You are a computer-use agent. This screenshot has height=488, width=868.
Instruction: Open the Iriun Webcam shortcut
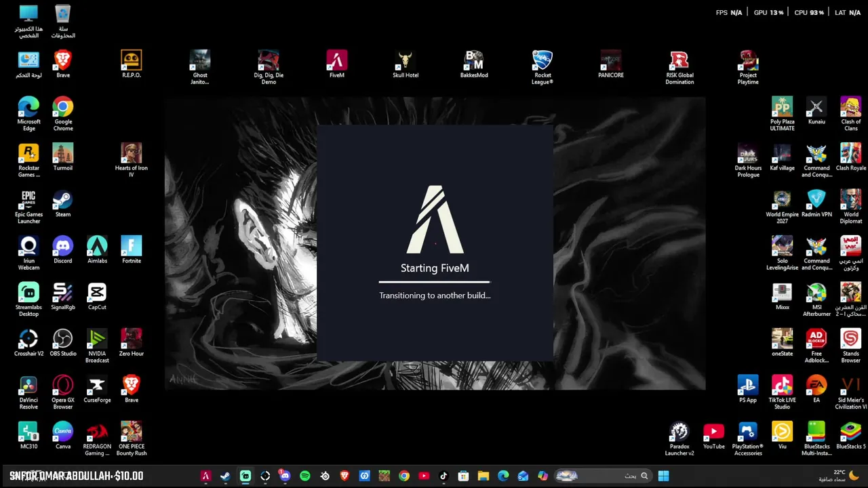[x=28, y=253]
